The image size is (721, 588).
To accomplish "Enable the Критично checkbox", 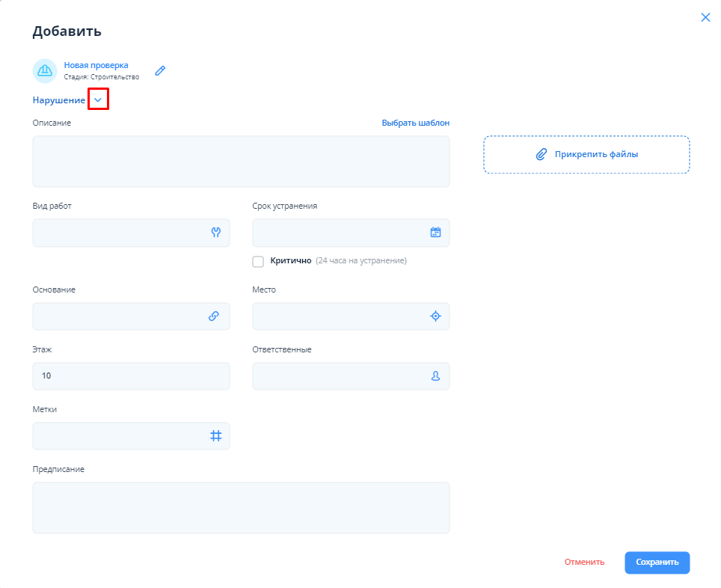I will click(x=258, y=261).
